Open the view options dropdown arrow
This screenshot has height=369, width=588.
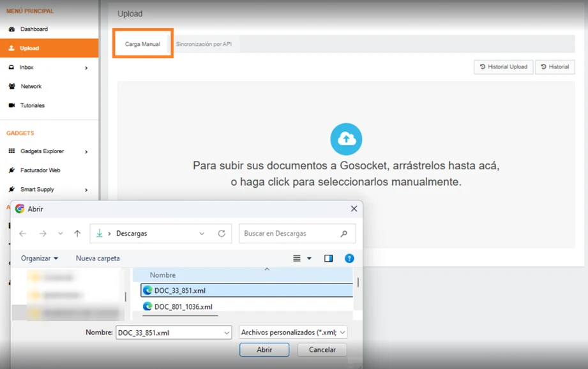[x=310, y=259]
